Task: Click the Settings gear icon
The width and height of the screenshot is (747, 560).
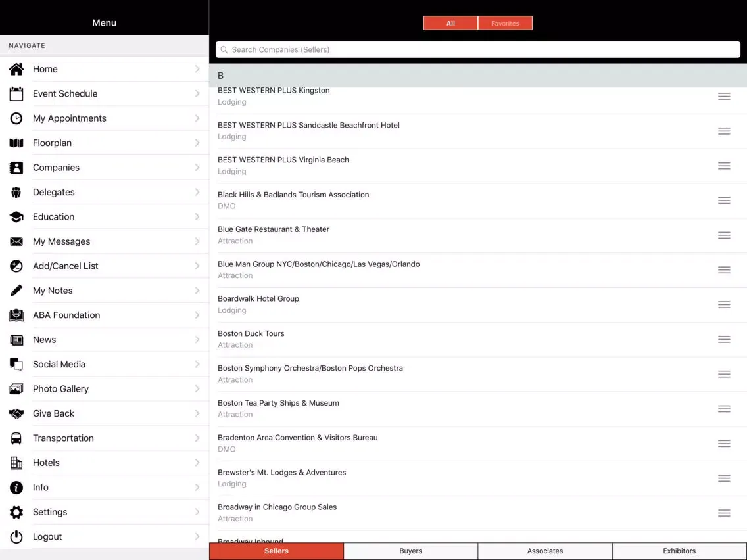Action: click(x=16, y=513)
